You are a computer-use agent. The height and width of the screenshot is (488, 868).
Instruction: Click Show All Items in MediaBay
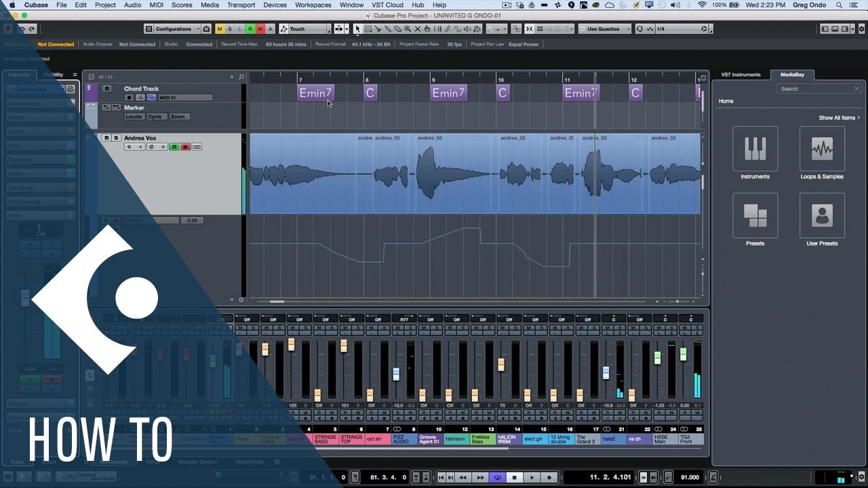[840, 118]
